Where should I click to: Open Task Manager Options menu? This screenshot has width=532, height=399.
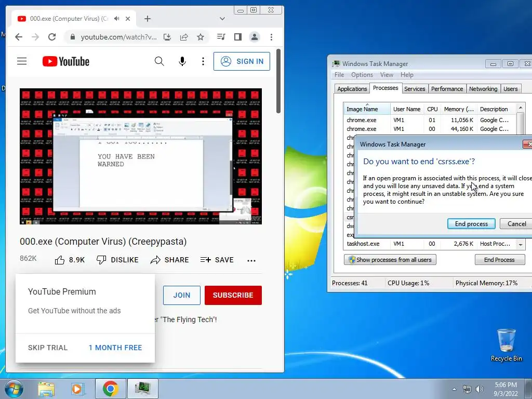362,75
